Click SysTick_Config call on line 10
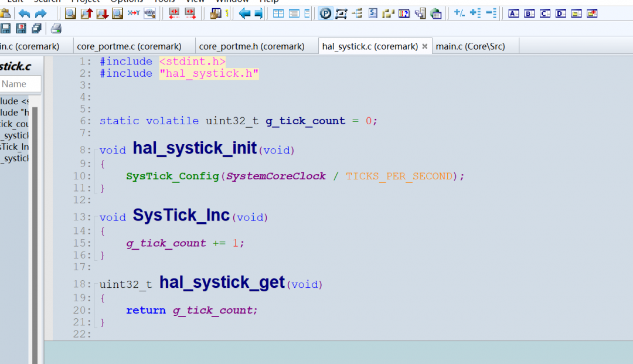633x364 pixels. point(172,176)
